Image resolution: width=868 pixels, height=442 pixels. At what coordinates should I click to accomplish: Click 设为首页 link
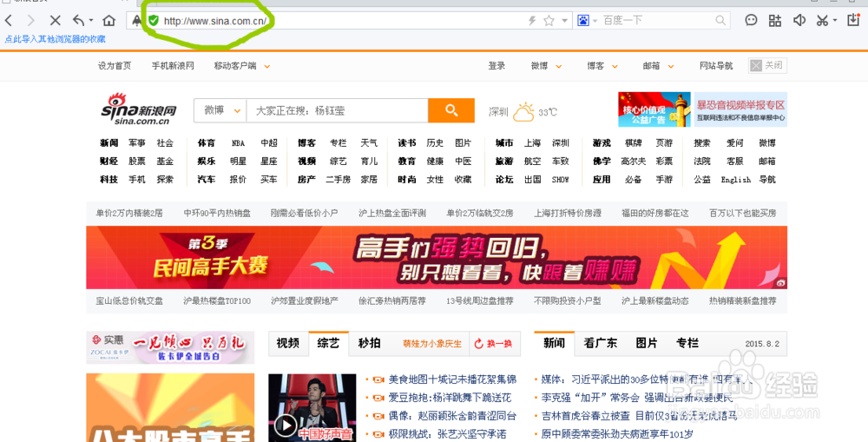(x=115, y=66)
